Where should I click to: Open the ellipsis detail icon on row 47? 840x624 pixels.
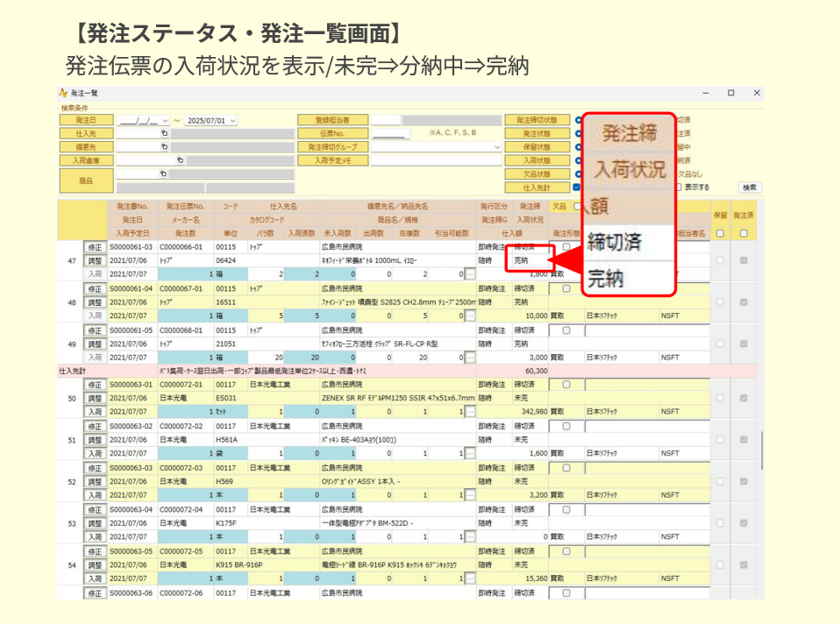(468, 272)
